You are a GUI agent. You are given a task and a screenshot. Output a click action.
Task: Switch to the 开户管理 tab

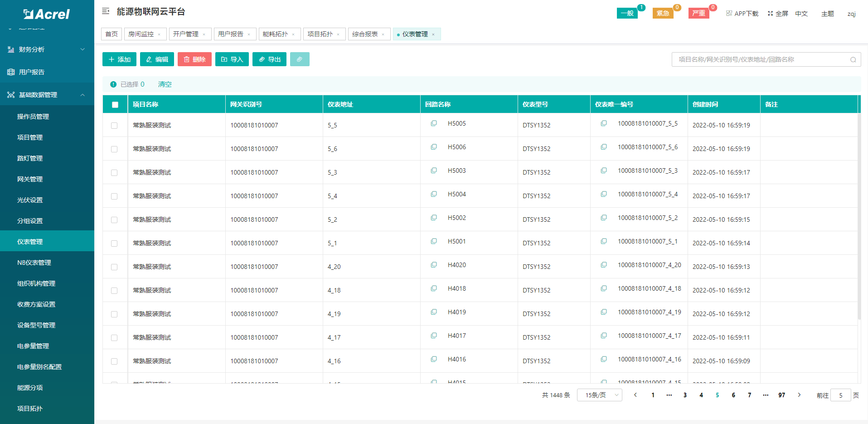[186, 34]
